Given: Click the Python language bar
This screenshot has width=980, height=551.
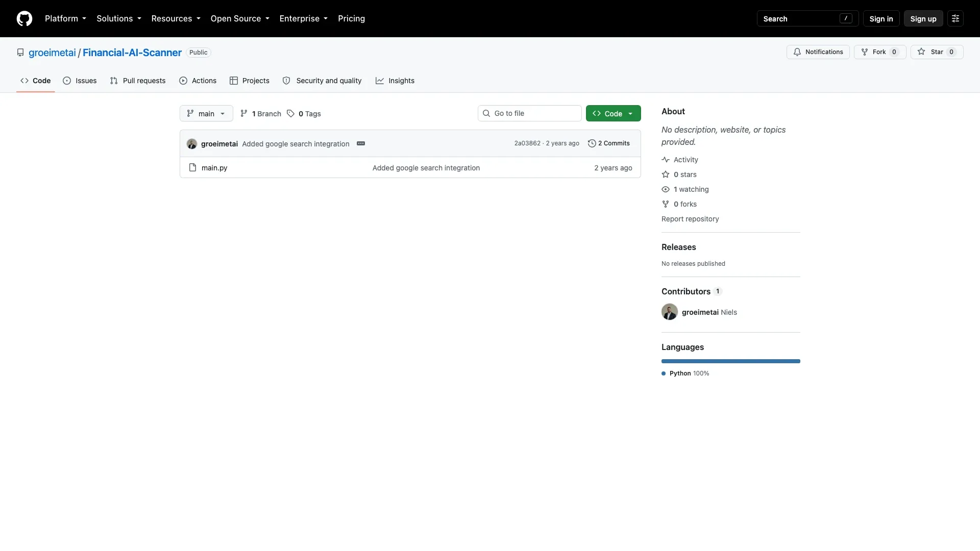Looking at the screenshot, I should pyautogui.click(x=731, y=361).
